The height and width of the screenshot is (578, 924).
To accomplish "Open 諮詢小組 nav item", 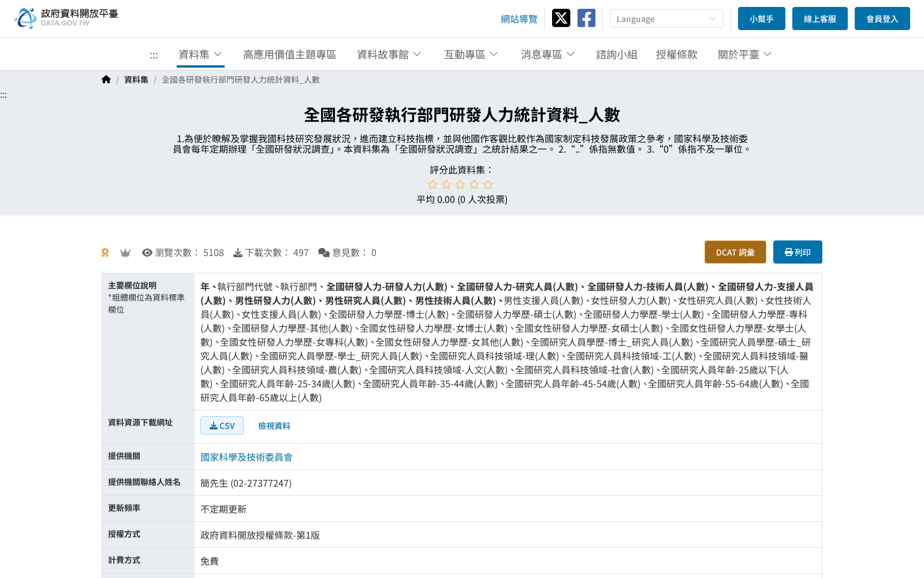I will click(x=617, y=54).
